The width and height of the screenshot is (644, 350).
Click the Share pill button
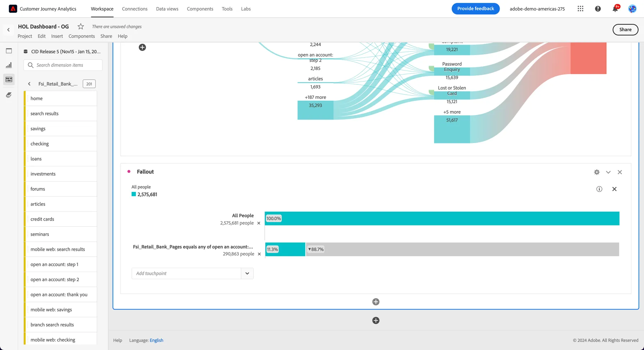point(625,30)
